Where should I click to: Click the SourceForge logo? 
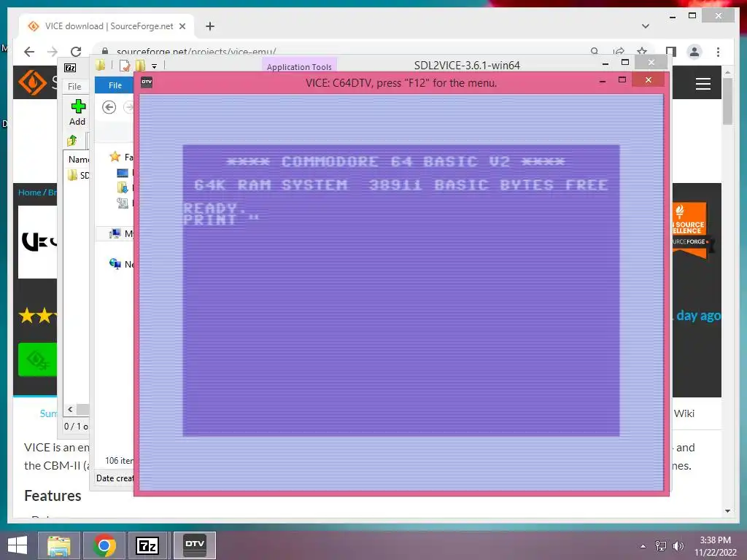coord(32,82)
